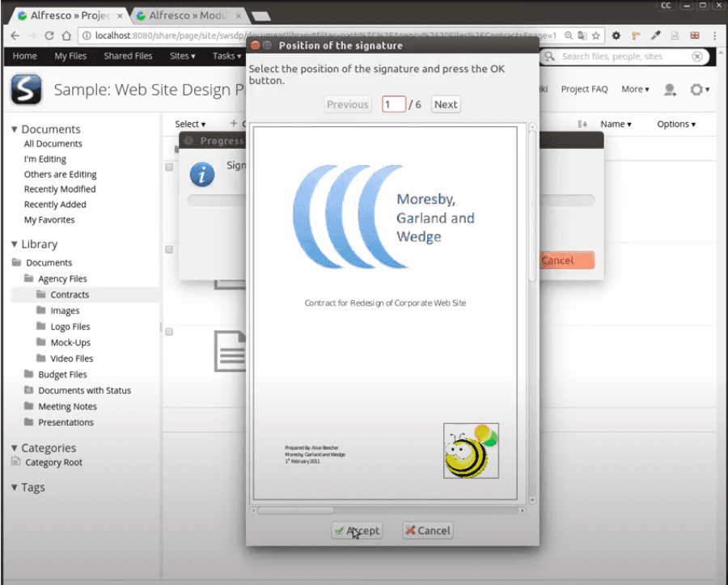The height and width of the screenshot is (585, 728).
Task: Open the More dropdown in site navigation
Action: tap(635, 89)
